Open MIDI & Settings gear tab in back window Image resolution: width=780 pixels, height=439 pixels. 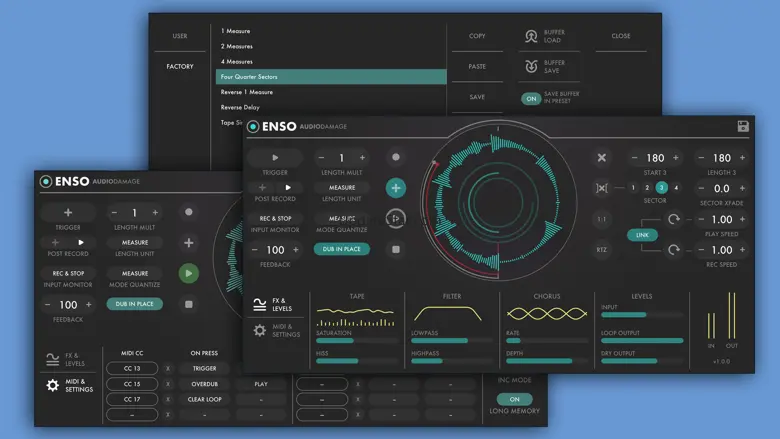(x=70, y=385)
